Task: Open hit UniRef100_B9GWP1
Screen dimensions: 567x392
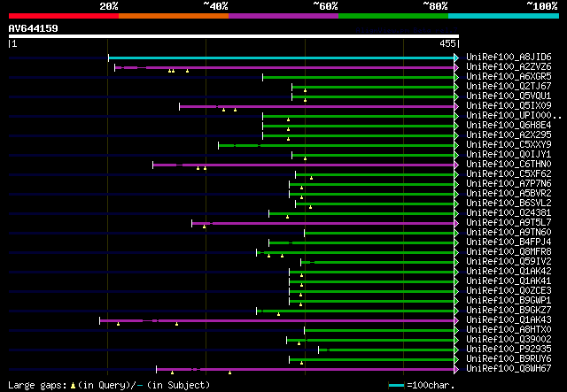Action: (x=509, y=301)
